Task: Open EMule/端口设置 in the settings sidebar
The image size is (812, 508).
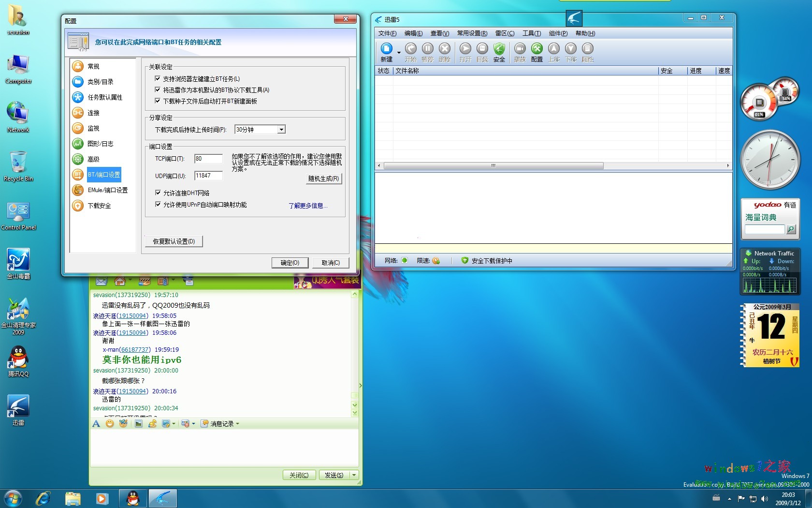Action: [x=107, y=190]
